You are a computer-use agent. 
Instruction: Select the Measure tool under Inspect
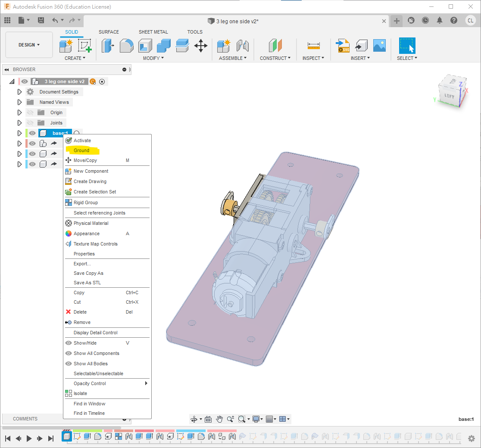pyautogui.click(x=313, y=46)
